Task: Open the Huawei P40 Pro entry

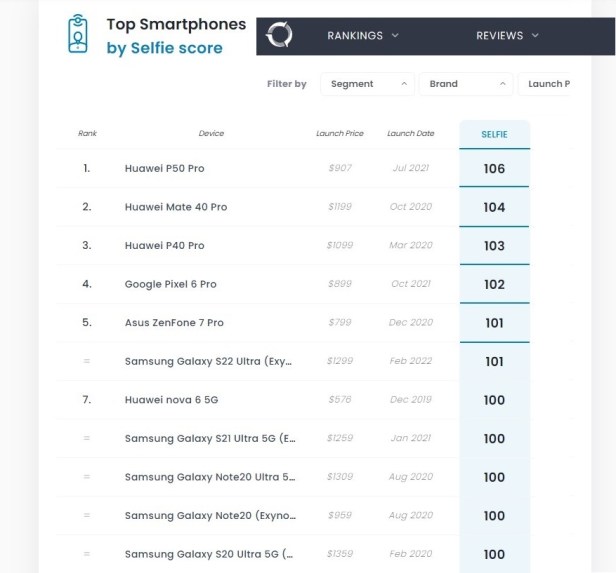Action: (x=165, y=245)
